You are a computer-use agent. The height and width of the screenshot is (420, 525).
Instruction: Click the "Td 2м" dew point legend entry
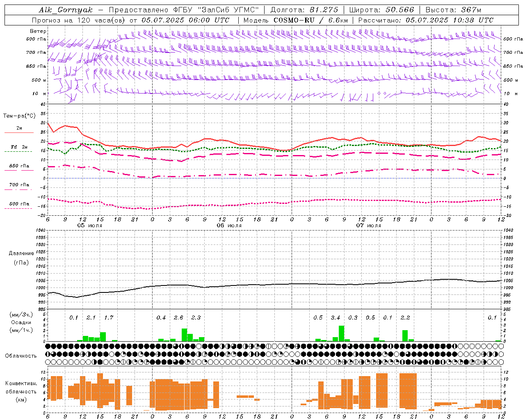[19, 147]
